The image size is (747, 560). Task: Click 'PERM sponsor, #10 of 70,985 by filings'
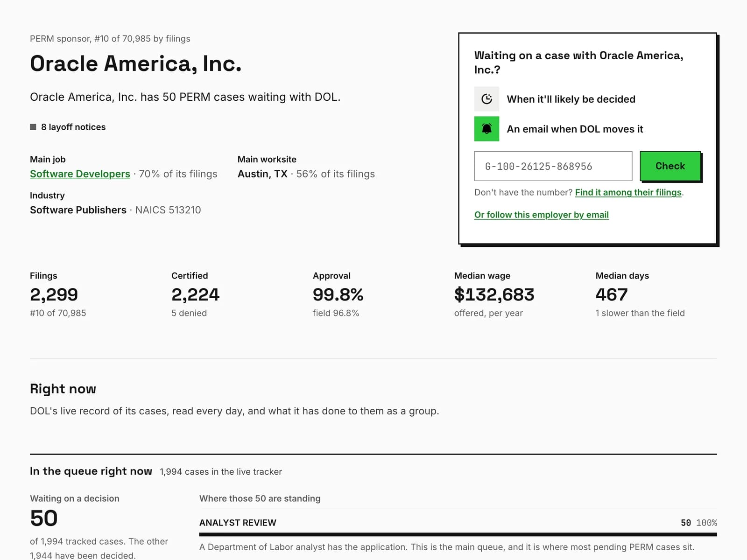point(110,39)
